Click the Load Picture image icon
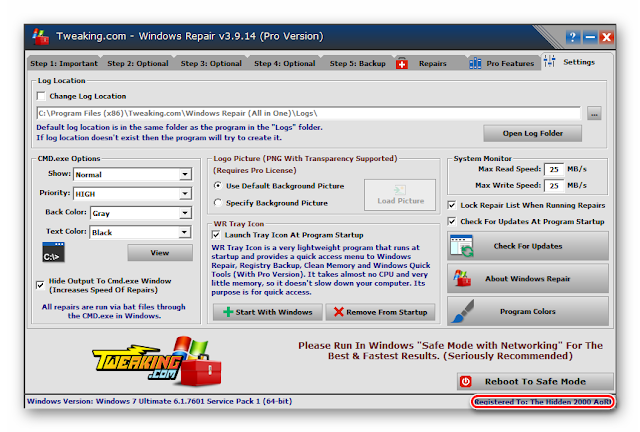 (400, 190)
